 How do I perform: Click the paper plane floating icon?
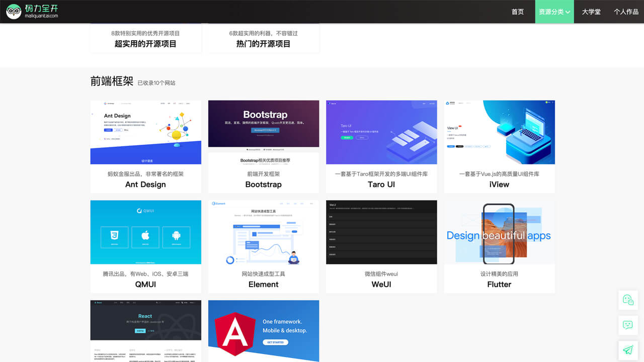(x=628, y=350)
